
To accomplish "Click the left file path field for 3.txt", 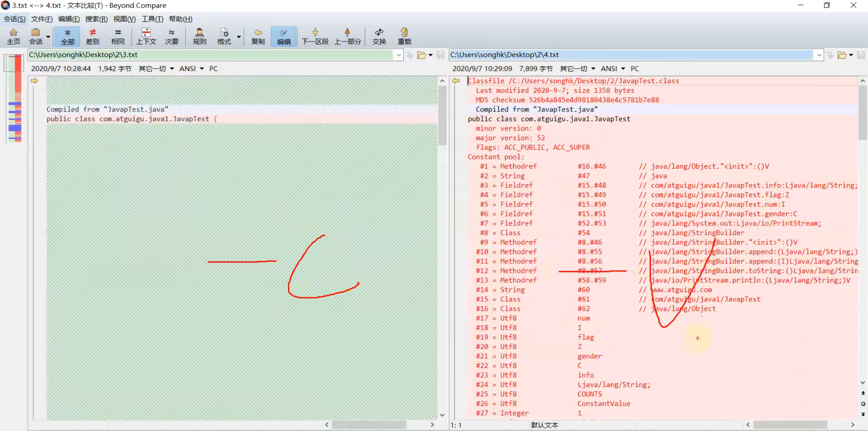I will tap(211, 55).
